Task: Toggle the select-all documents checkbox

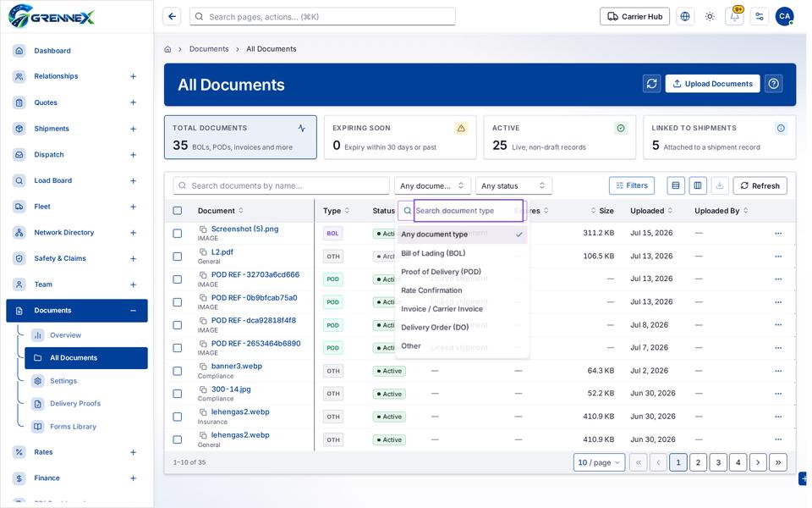Action: (178, 211)
